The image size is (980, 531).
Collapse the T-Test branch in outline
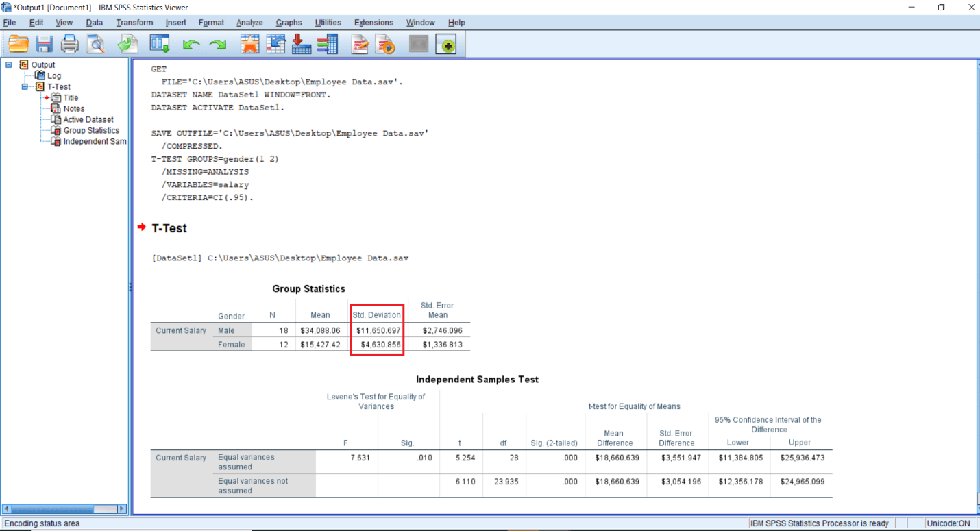pyautogui.click(x=25, y=87)
